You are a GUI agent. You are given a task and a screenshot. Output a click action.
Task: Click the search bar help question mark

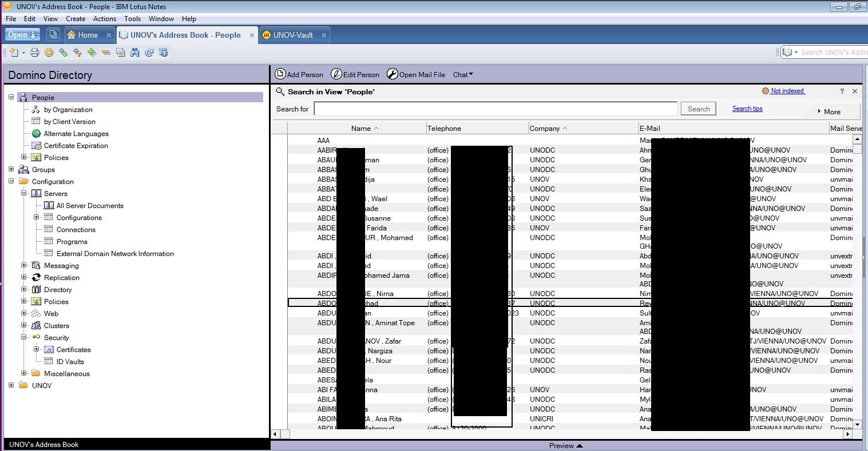842,91
